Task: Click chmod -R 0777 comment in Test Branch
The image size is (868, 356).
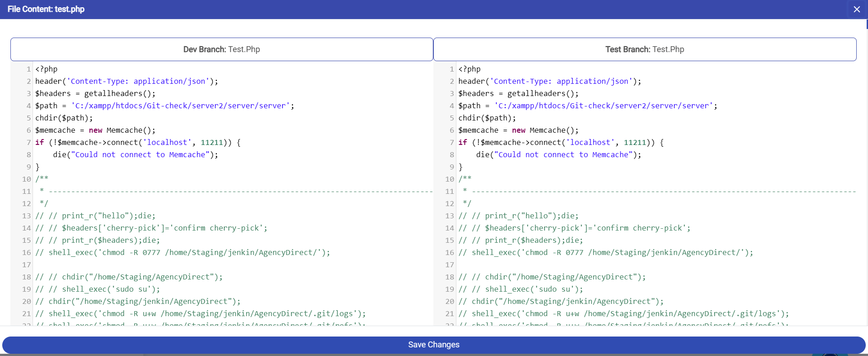Action: pos(606,253)
